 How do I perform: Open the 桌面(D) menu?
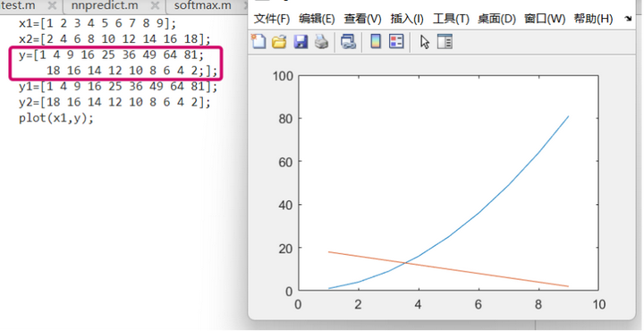(496, 19)
